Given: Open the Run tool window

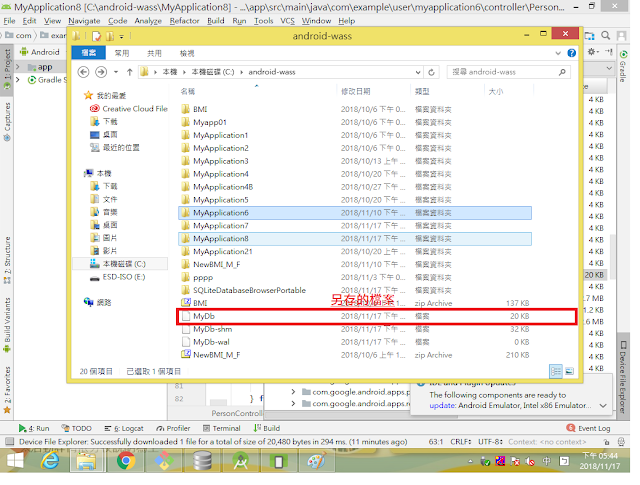Looking at the screenshot, I should (x=34, y=428).
